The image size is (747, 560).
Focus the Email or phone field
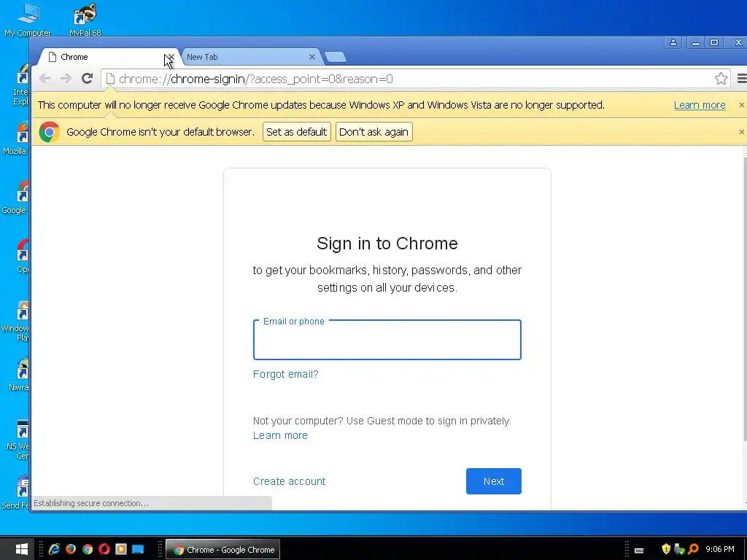387,340
